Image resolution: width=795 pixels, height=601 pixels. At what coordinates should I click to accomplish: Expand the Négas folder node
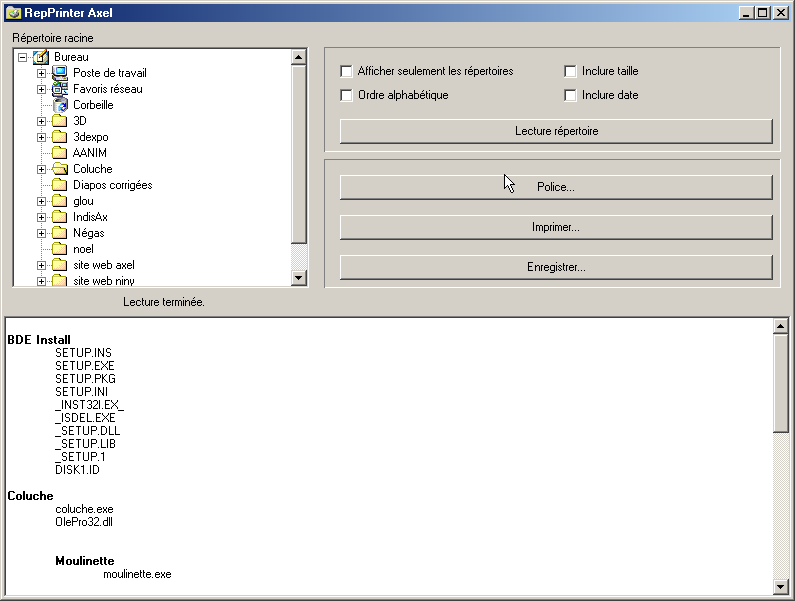pos(42,233)
